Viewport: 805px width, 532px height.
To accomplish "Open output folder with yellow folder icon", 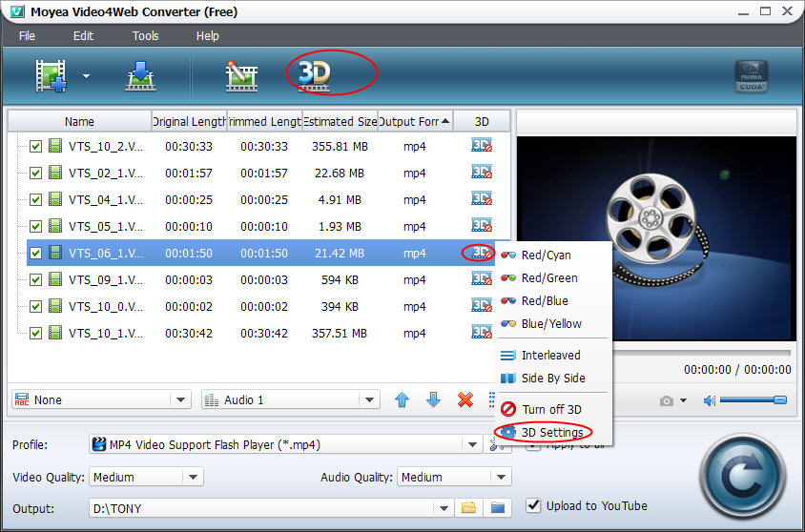I will [468, 508].
